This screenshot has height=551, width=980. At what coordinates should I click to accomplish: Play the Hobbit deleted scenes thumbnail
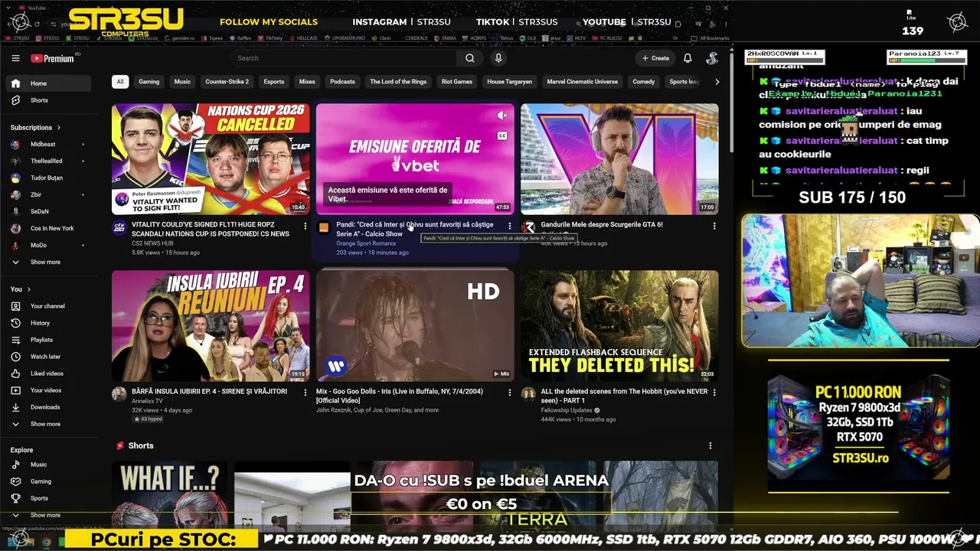click(619, 326)
